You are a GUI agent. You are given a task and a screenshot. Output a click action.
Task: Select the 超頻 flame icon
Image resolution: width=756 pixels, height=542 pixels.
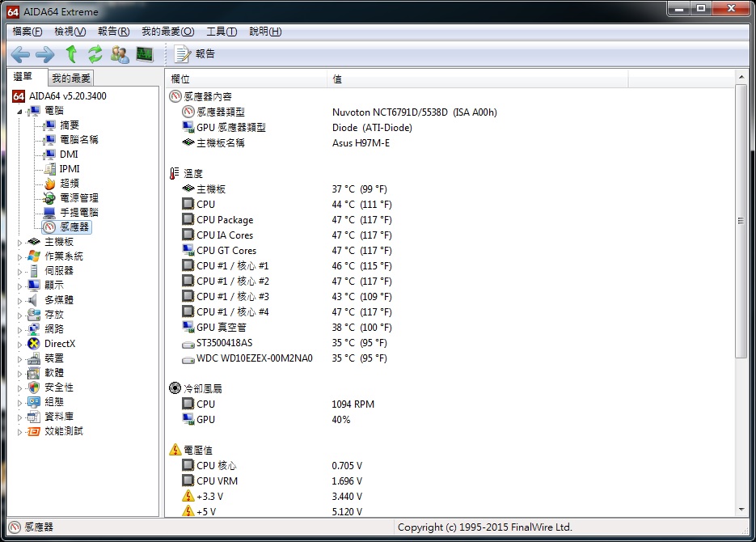pos(49,184)
